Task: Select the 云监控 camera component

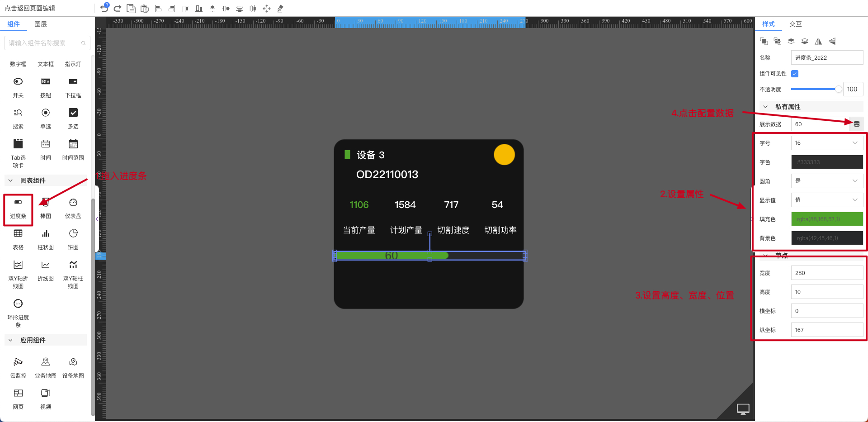Action: click(x=18, y=367)
